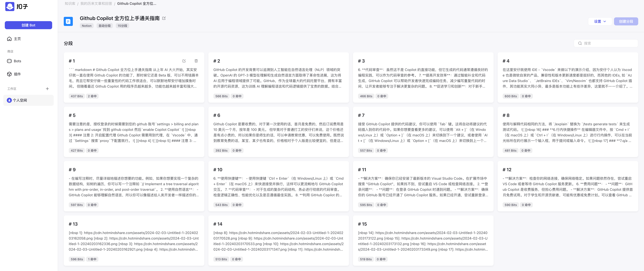Viewport: 644px width, 271px height.
Task: Focus the 搜索 segments input field
Action: [x=606, y=43]
